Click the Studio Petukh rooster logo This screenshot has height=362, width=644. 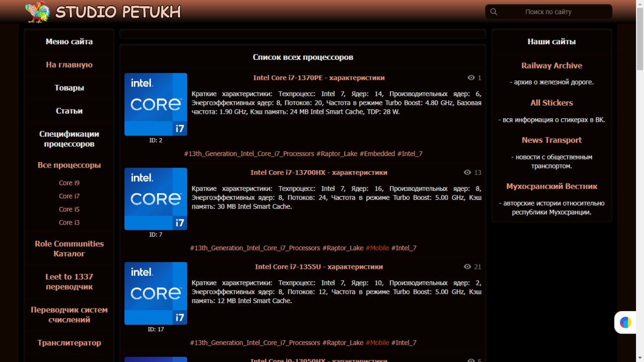coord(38,12)
